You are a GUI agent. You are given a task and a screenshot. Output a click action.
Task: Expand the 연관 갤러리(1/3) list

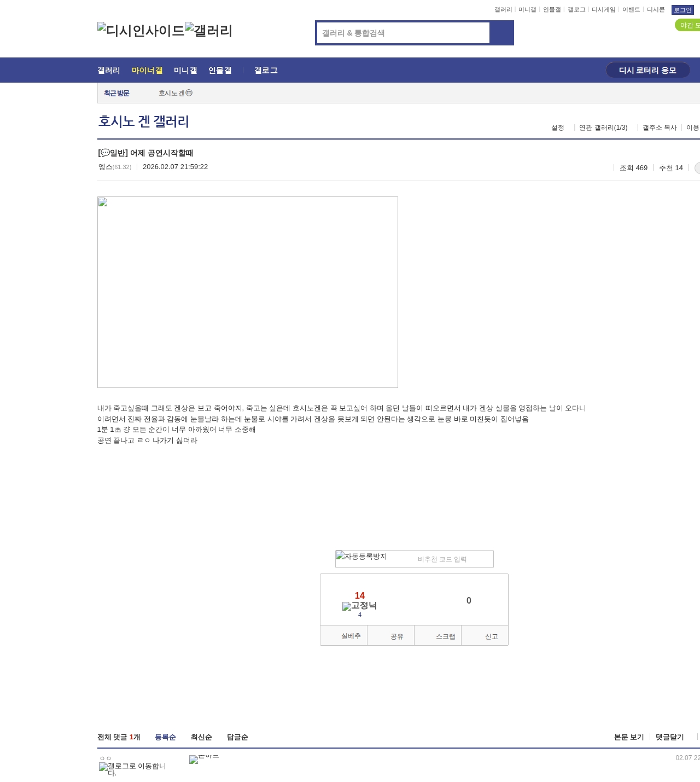pos(603,128)
